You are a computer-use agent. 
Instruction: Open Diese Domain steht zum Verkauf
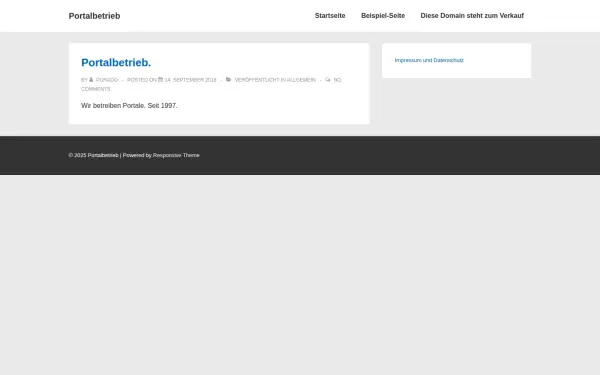coord(472,16)
